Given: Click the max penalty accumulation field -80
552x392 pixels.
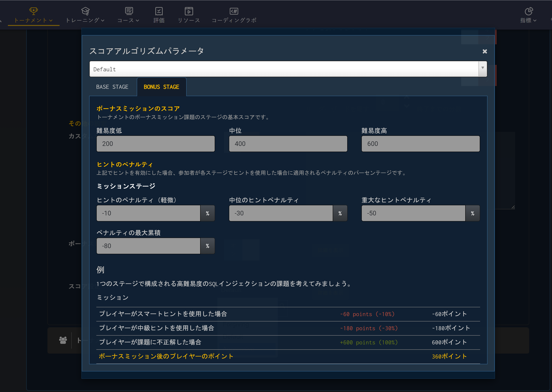Looking at the screenshot, I should [149, 246].
